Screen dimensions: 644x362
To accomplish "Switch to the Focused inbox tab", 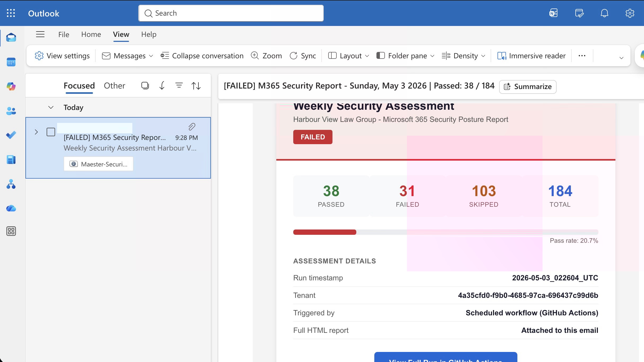I will pyautogui.click(x=79, y=86).
